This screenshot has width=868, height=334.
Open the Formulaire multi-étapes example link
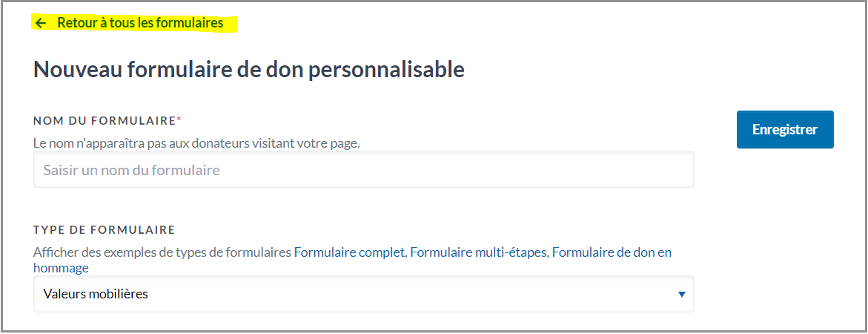[x=479, y=252]
